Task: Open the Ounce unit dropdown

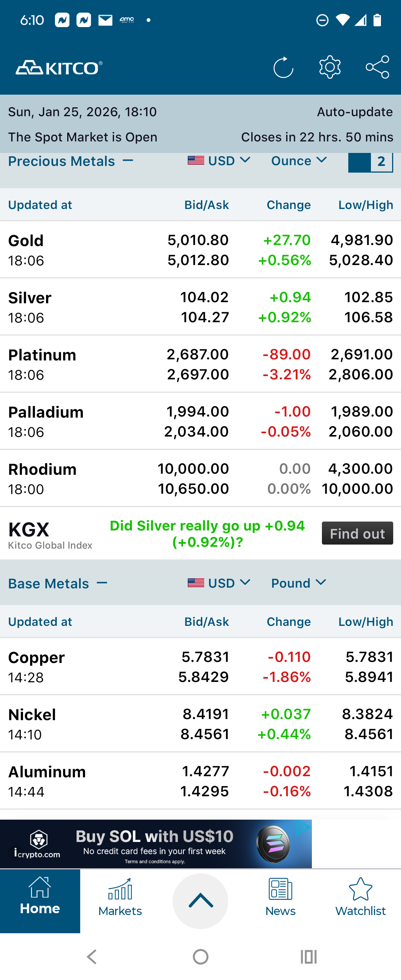Action: pyautogui.click(x=299, y=161)
